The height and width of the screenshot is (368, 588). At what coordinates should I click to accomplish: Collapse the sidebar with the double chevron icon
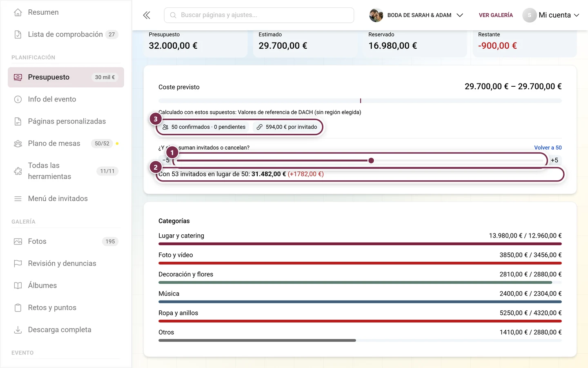[x=147, y=15]
